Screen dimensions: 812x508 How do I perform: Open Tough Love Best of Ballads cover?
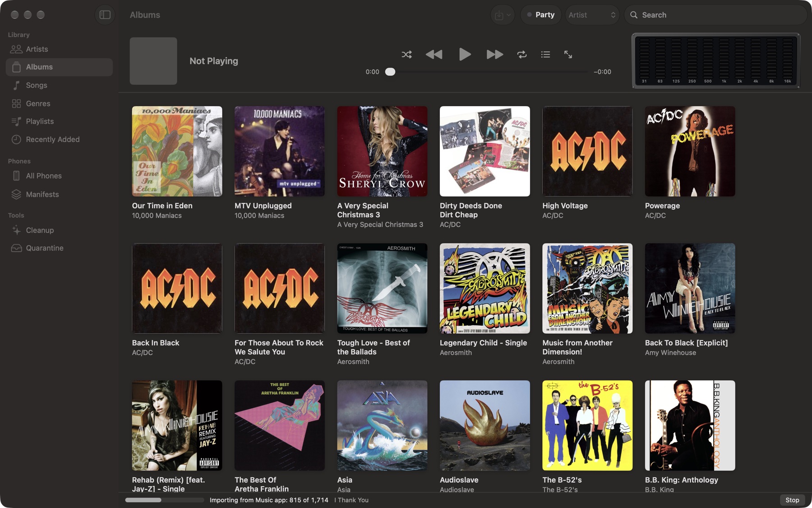point(382,289)
